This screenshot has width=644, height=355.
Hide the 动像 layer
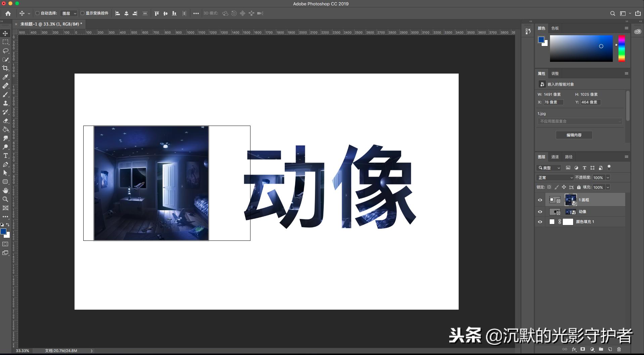[x=540, y=212]
